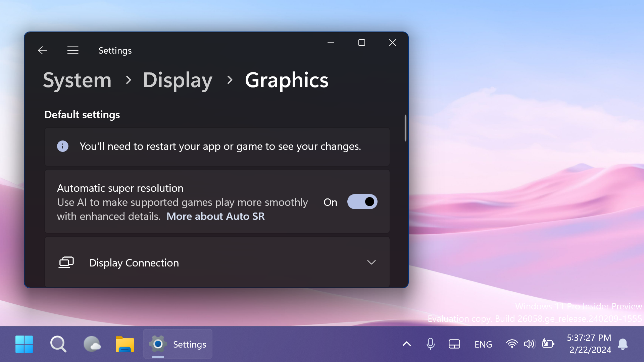Click the Wi-Fi icon in the system tray
Image resolution: width=644 pixels, height=362 pixels.
(511, 344)
